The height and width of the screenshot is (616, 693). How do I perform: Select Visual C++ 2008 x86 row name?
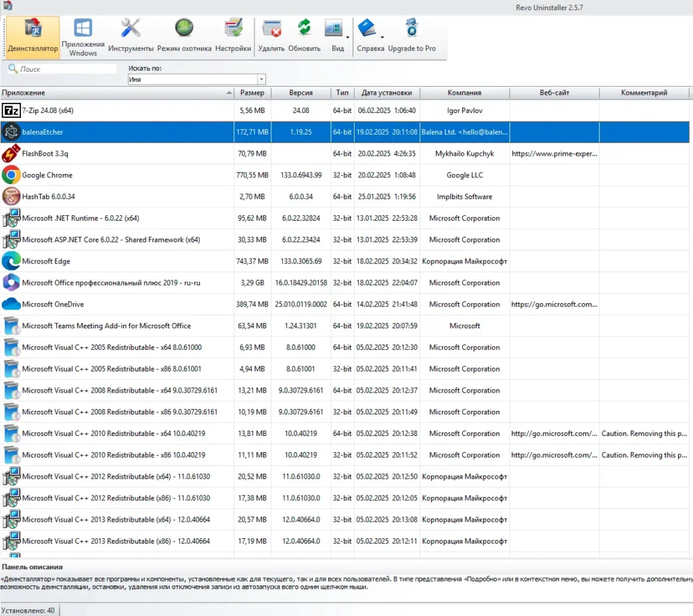[120, 412]
